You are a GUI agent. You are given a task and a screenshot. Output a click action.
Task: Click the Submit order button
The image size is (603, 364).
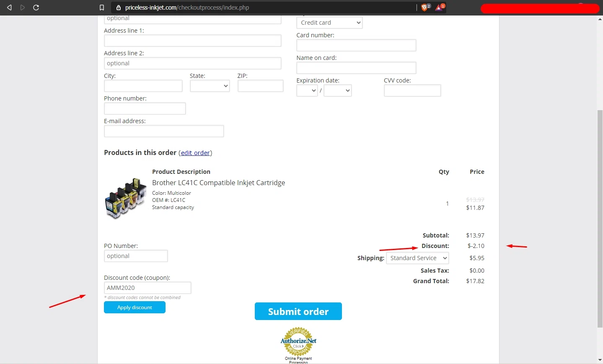pos(298,311)
